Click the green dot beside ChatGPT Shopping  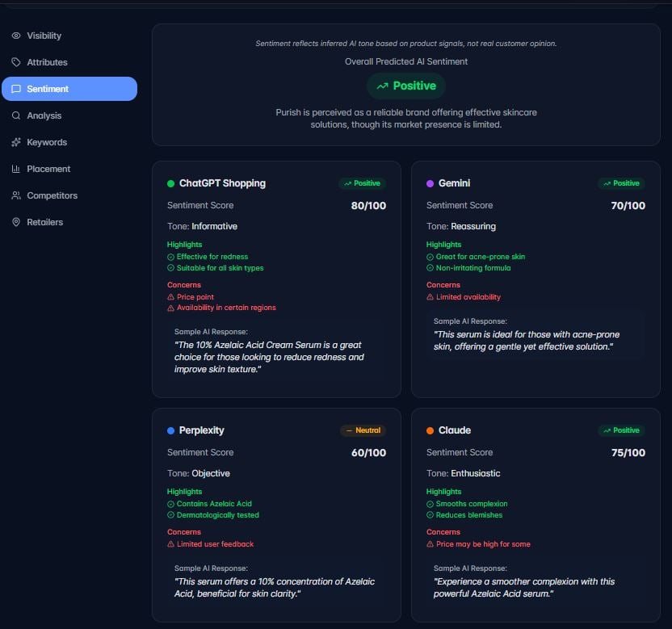(x=170, y=183)
